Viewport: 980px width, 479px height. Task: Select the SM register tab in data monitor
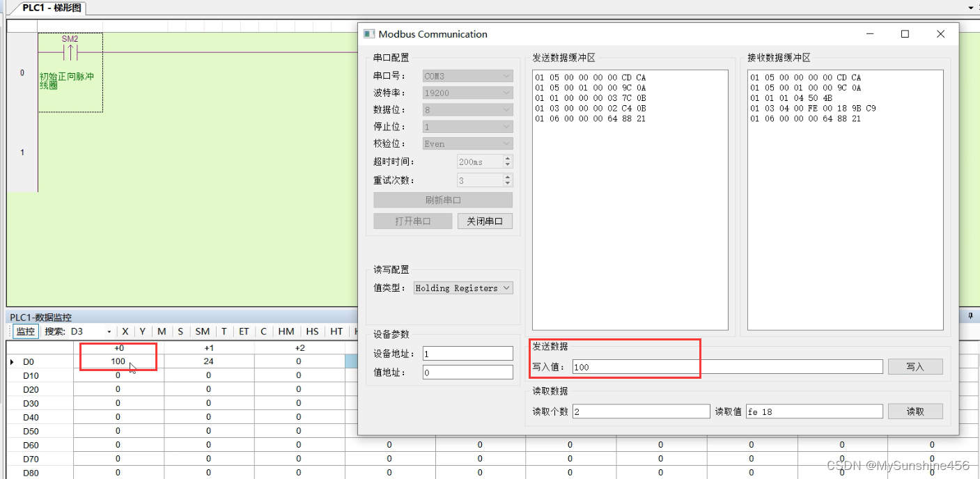click(202, 331)
